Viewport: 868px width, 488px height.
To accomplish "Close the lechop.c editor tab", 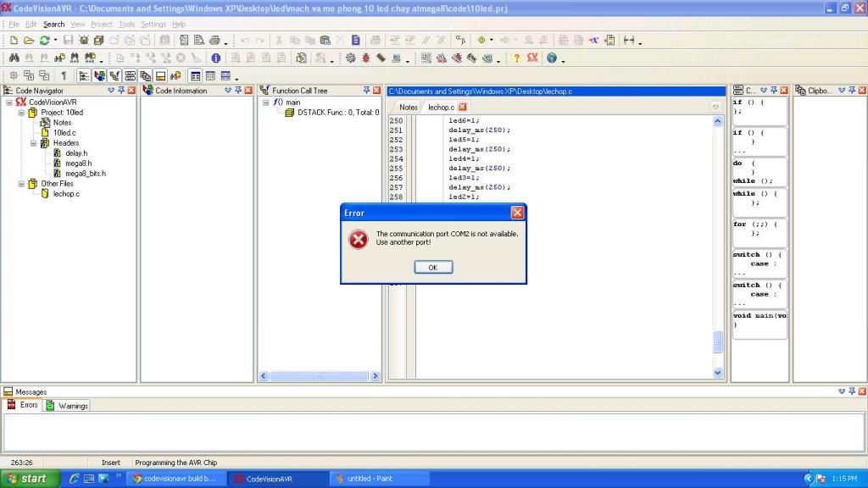I will pyautogui.click(x=462, y=107).
